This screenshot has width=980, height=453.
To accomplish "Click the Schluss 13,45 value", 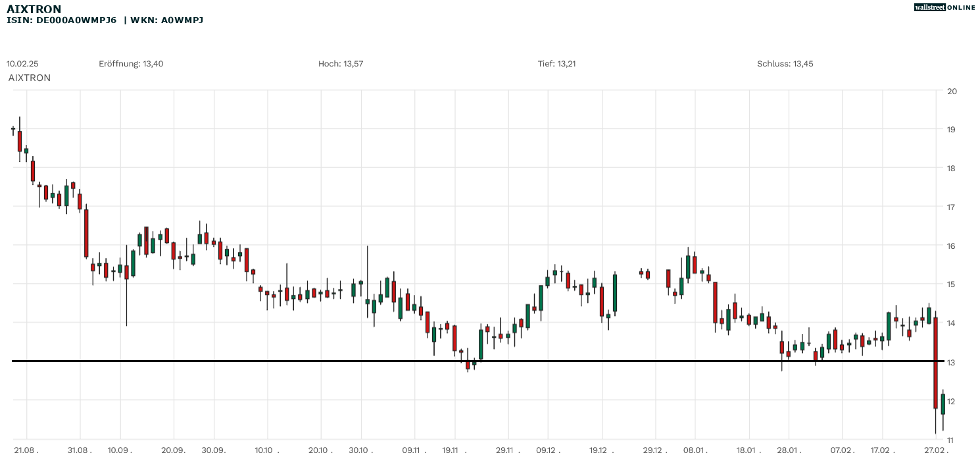I will 785,64.
